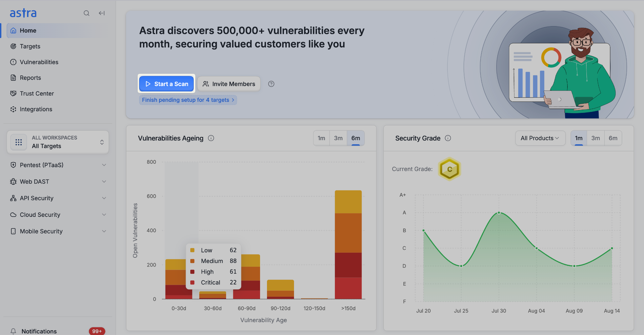This screenshot has height=335, width=644.
Task: Click the astra logo
Action: click(23, 13)
